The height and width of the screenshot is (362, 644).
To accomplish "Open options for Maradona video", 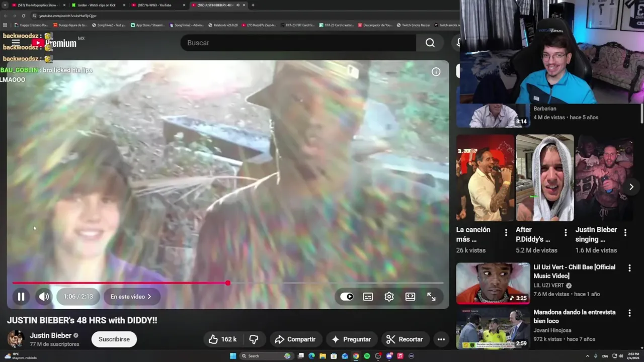I will pos(629,313).
